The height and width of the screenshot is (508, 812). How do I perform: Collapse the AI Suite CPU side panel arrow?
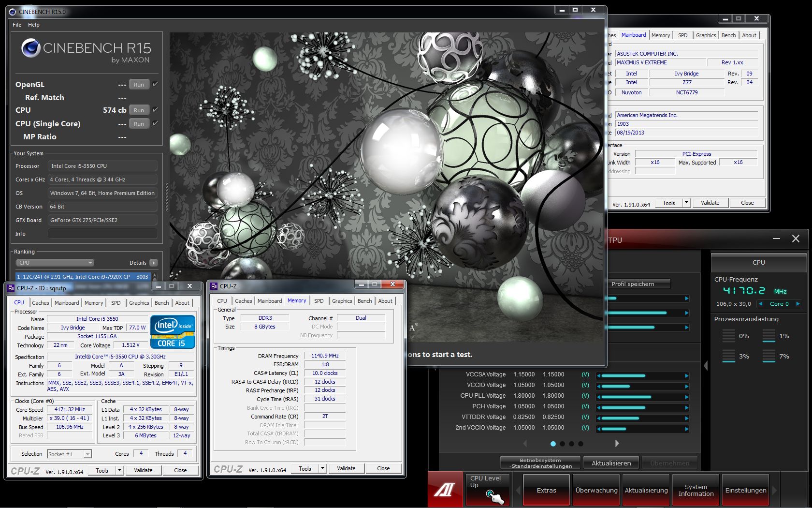[706, 366]
